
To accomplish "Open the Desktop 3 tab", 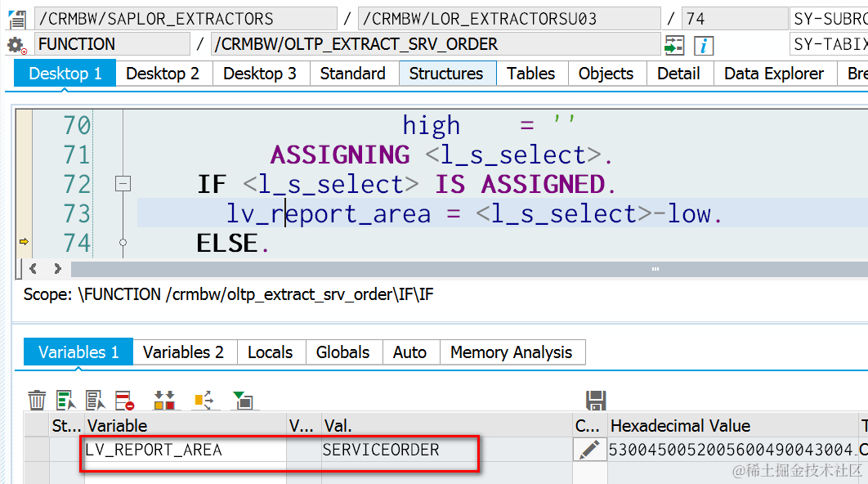I will pos(260,74).
